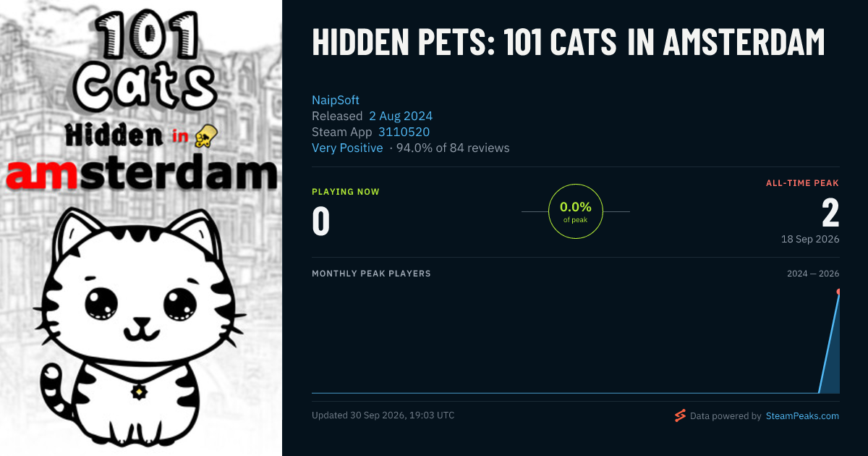Click the game title heading
868x456 pixels.
(569, 43)
